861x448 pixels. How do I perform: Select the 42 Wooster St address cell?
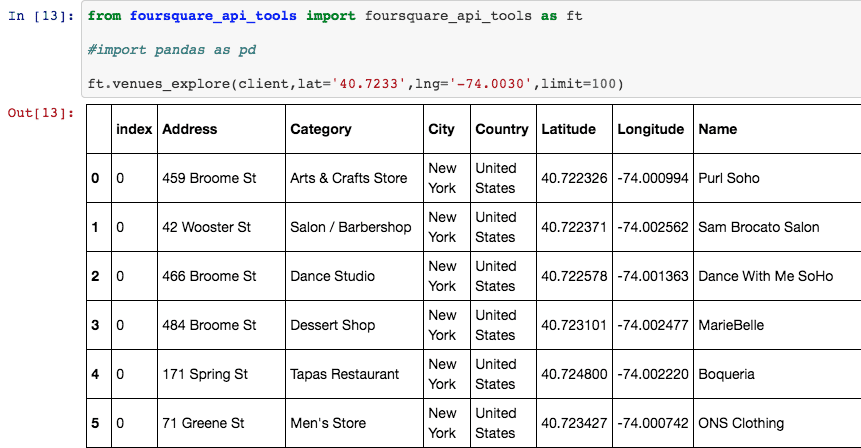[206, 227]
